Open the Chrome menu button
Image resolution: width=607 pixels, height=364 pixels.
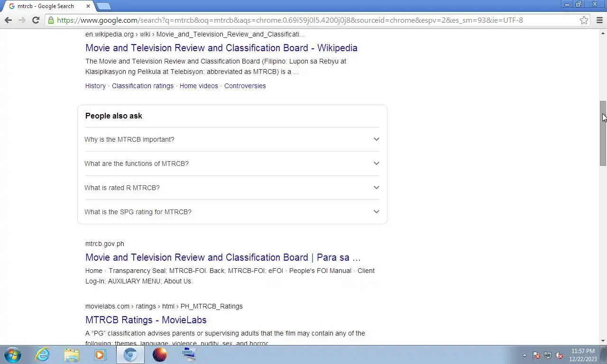(x=599, y=20)
